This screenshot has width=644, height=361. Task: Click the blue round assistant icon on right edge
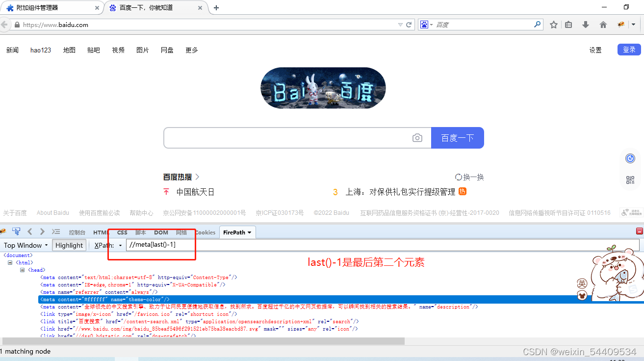coord(630,158)
